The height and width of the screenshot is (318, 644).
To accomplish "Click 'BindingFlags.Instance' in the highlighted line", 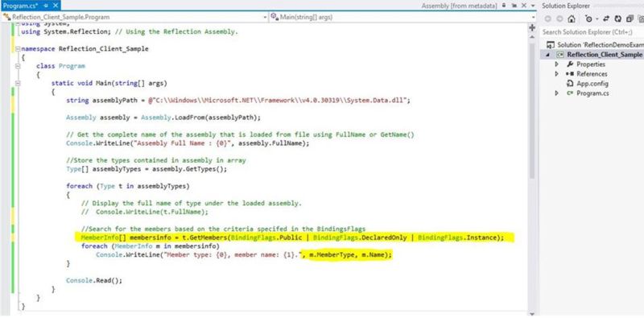I will click(x=456, y=237).
